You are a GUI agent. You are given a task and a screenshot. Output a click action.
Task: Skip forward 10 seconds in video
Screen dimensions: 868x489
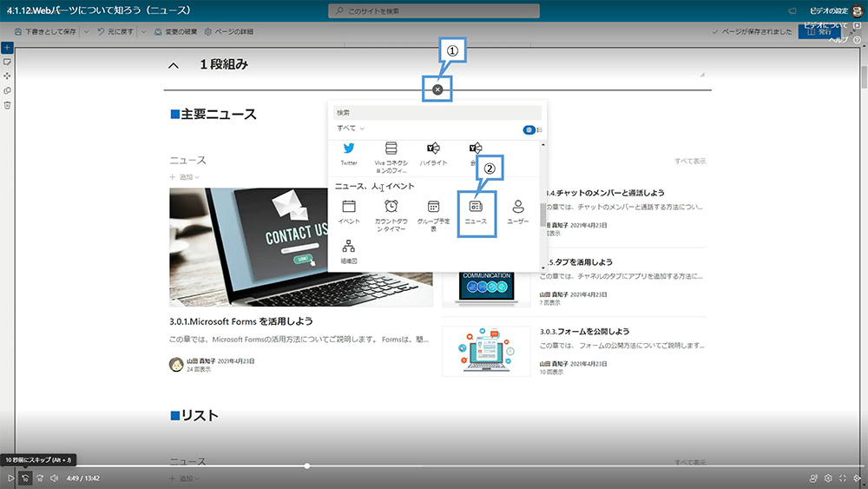pyautogui.click(x=40, y=478)
